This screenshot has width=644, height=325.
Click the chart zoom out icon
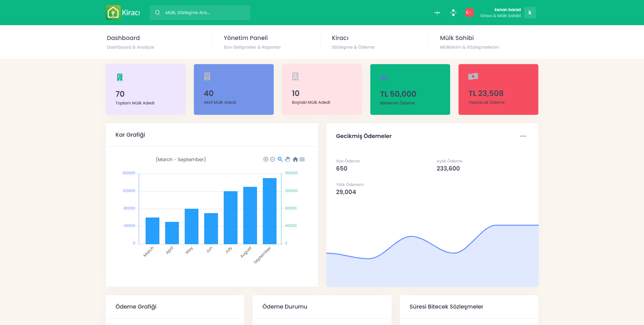coord(273,159)
